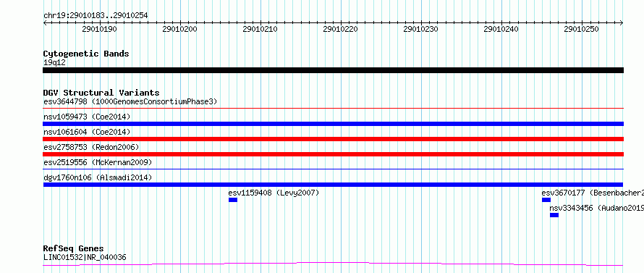Click the thin red esv3644798 variant line
The height and width of the screenshot is (273, 644).
tap(333, 109)
